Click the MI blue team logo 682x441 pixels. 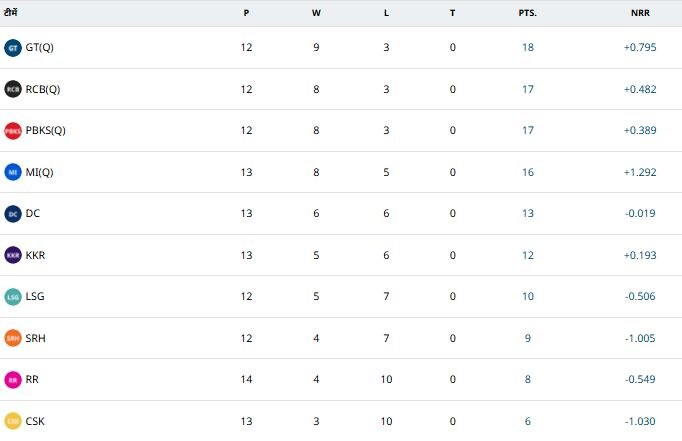[13, 172]
